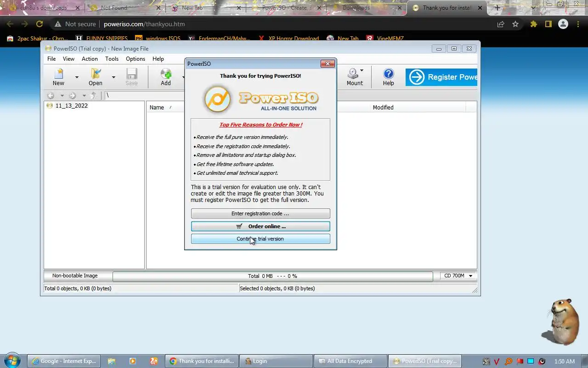Image resolution: width=588 pixels, height=368 pixels.
Task: Open the Chrome three-dot menu
Action: [578, 24]
